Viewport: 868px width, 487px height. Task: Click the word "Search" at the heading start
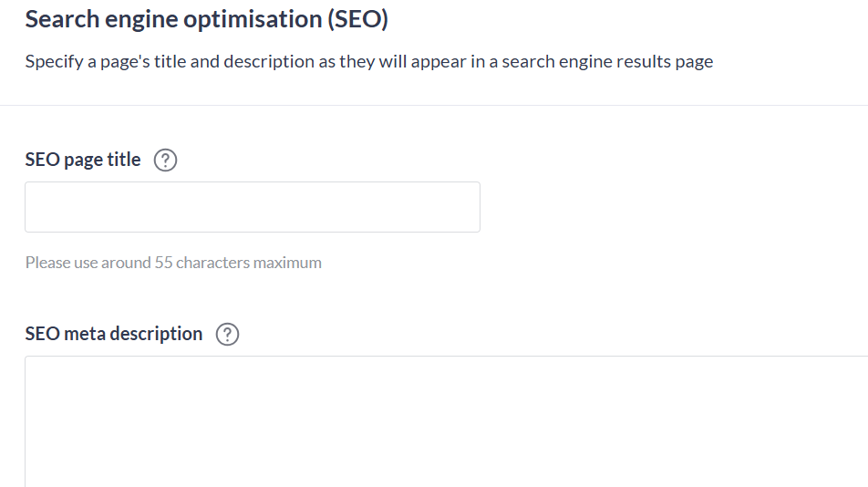57,19
